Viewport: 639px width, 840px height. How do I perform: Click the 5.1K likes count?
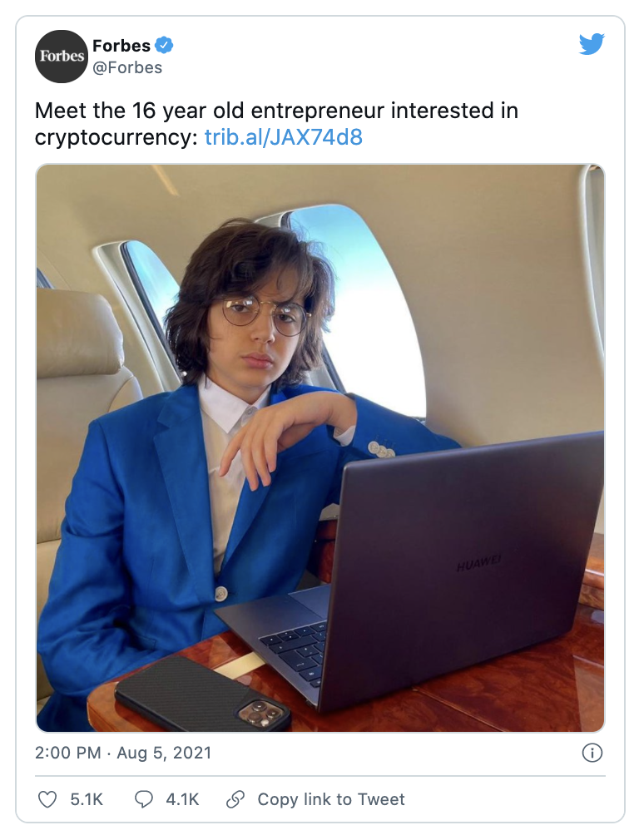[87, 799]
